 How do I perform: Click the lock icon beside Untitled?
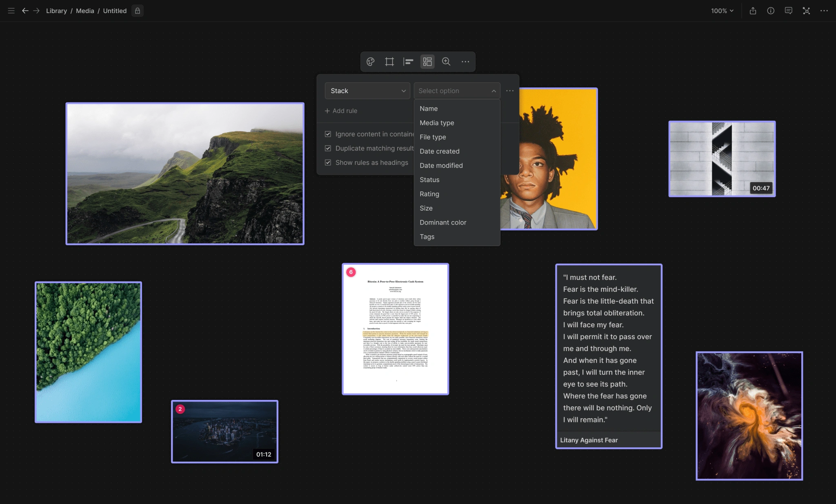click(138, 11)
